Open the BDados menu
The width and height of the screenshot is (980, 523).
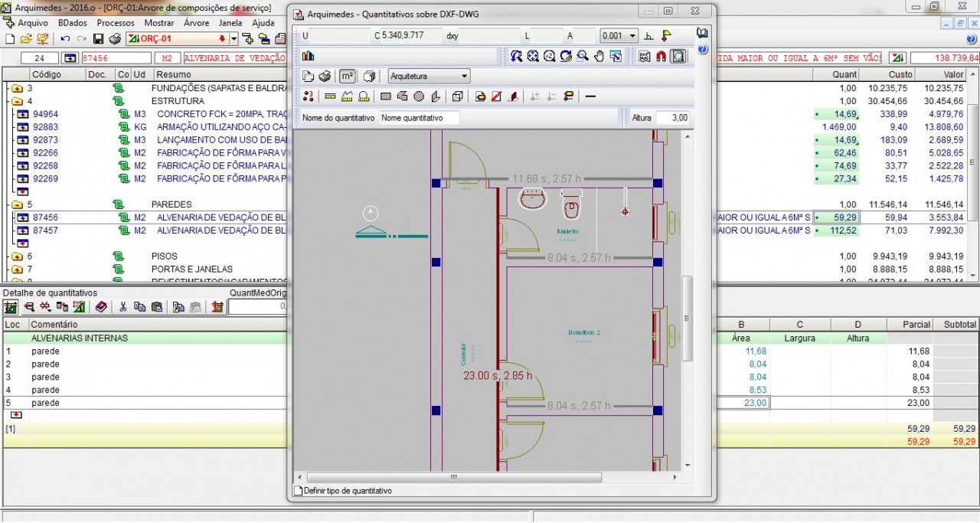point(73,23)
